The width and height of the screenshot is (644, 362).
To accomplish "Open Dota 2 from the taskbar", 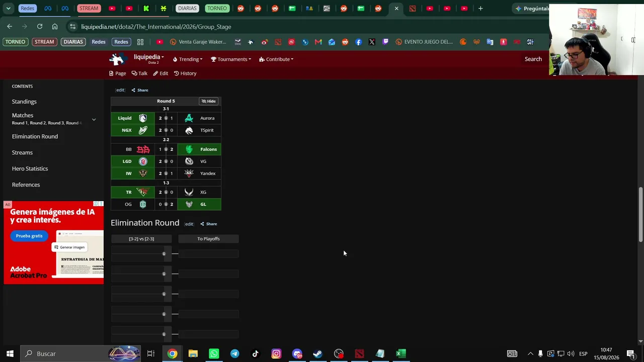I will pos(359,353).
